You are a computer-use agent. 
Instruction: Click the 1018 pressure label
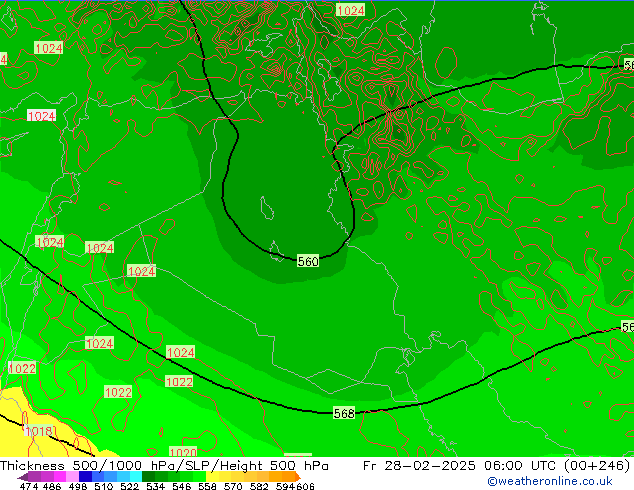(39, 431)
